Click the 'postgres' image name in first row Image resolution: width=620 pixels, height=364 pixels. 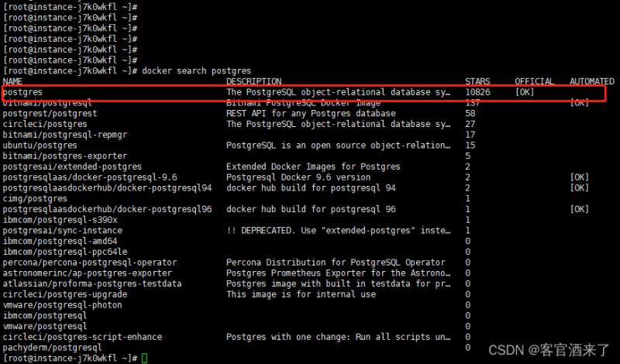tap(22, 92)
